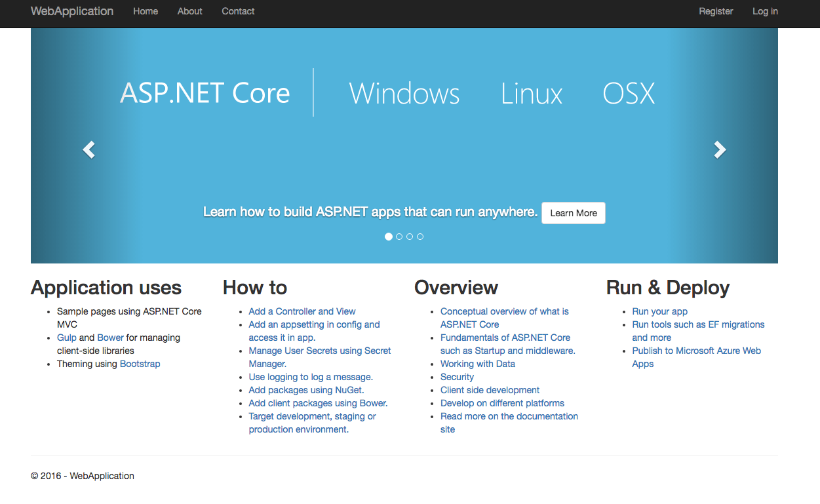This screenshot has width=820, height=504.
Task: Open the Gulp link
Action: pyautogui.click(x=67, y=338)
